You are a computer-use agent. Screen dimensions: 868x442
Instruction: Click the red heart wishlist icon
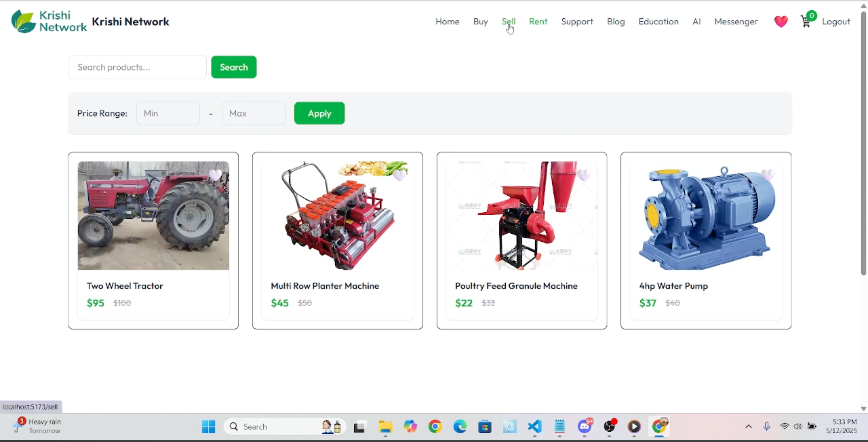pos(780,22)
